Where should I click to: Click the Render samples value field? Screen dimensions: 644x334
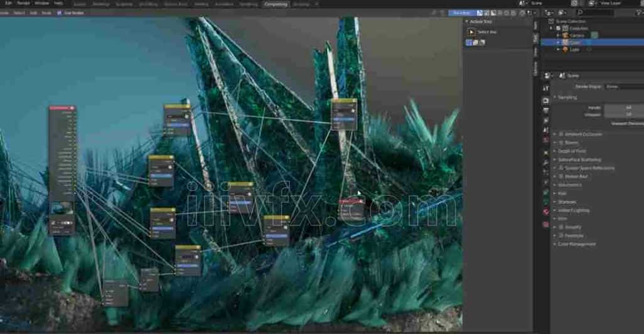click(x=625, y=107)
